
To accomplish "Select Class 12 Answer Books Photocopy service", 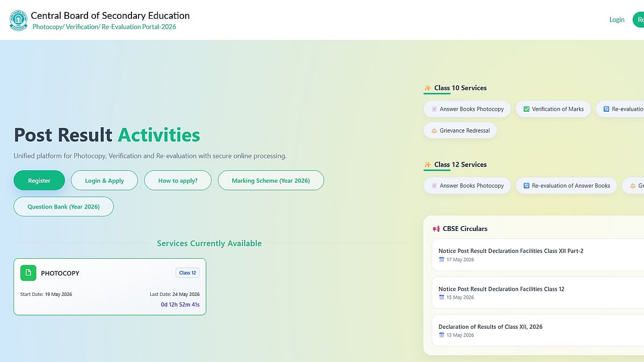I will 467,186.
